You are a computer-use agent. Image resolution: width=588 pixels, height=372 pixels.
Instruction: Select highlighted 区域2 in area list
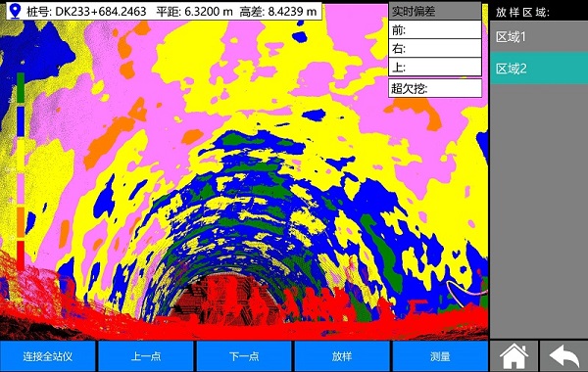pyautogui.click(x=539, y=69)
